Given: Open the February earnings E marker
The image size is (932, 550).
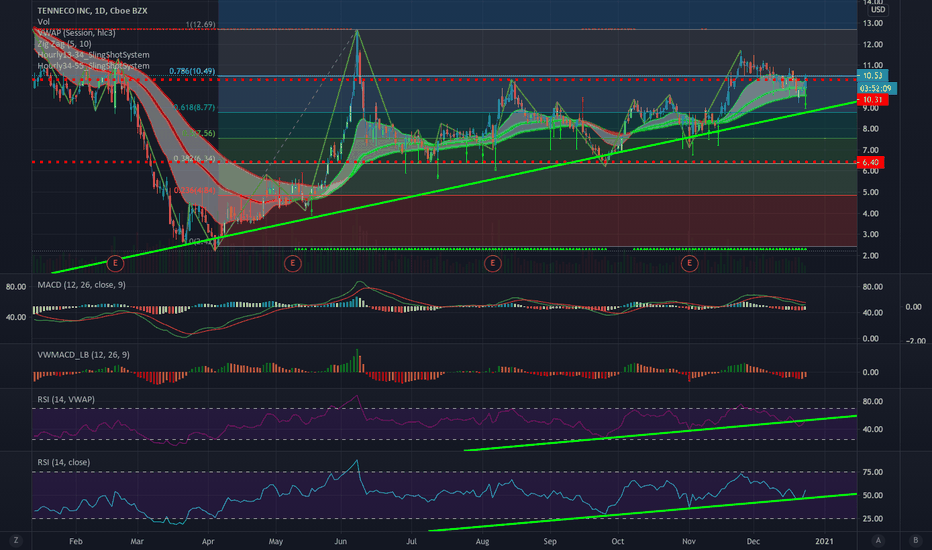Looking at the screenshot, I should 115,263.
